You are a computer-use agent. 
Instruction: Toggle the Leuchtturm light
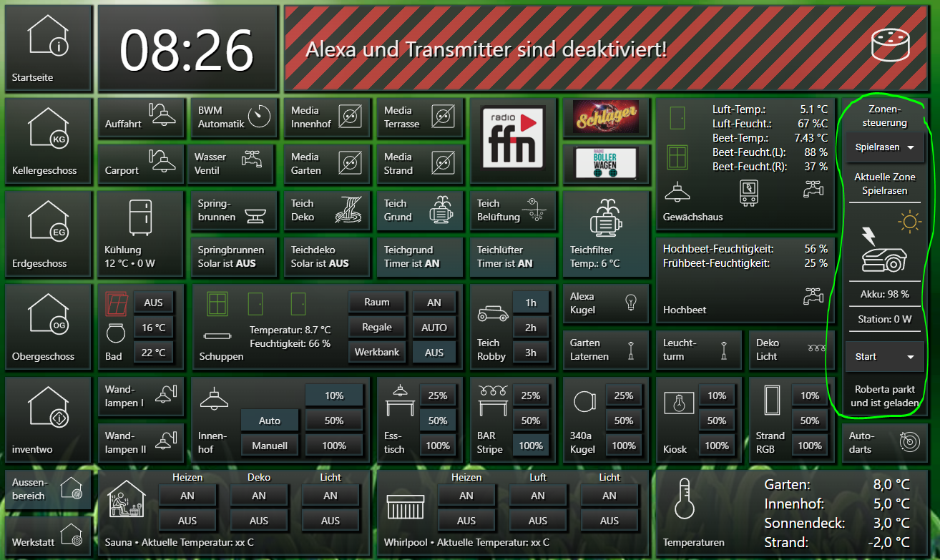click(699, 350)
